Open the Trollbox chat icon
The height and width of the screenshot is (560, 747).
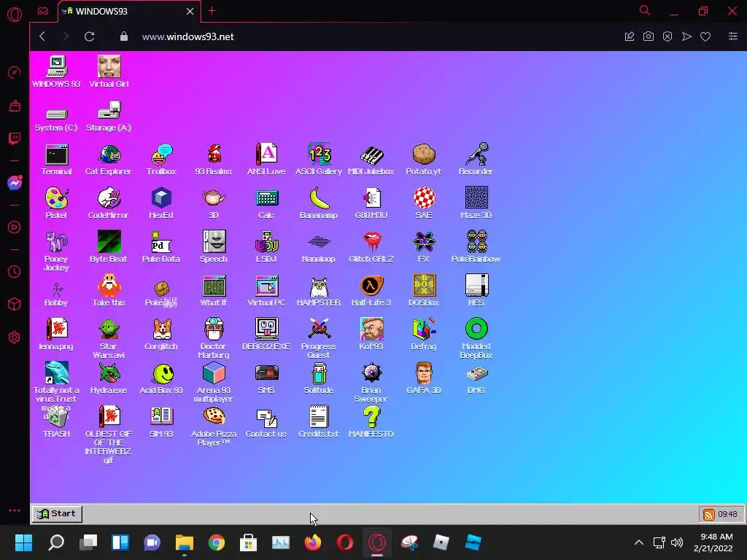pos(161,160)
